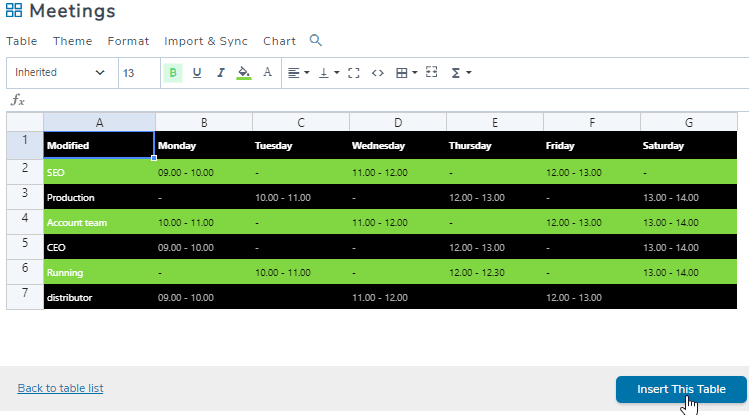Open the cell fill color picker
749x415 pixels.
(x=244, y=73)
